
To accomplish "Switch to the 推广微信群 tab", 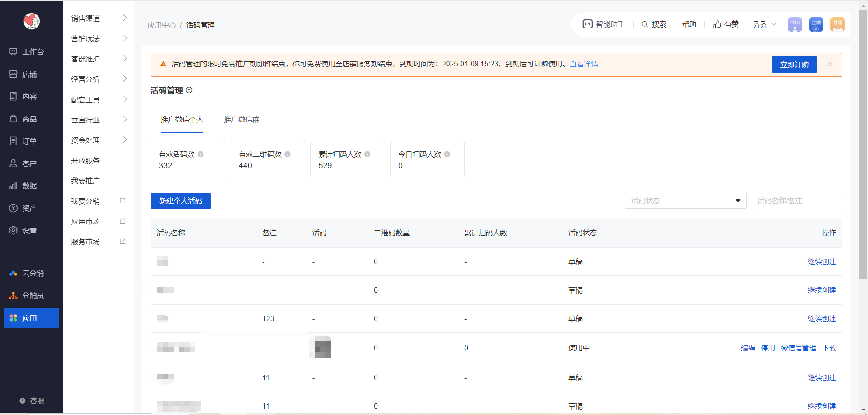I will click(241, 120).
